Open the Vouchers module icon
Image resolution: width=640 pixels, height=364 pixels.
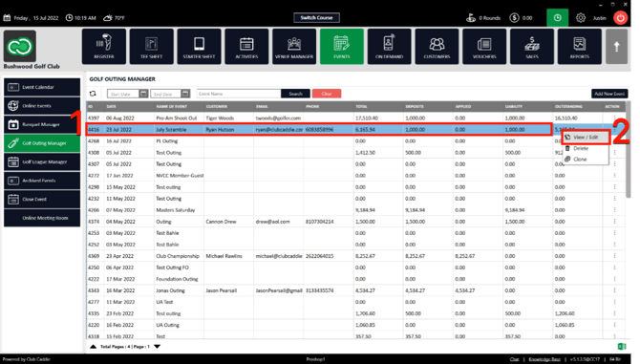pyautogui.click(x=484, y=46)
